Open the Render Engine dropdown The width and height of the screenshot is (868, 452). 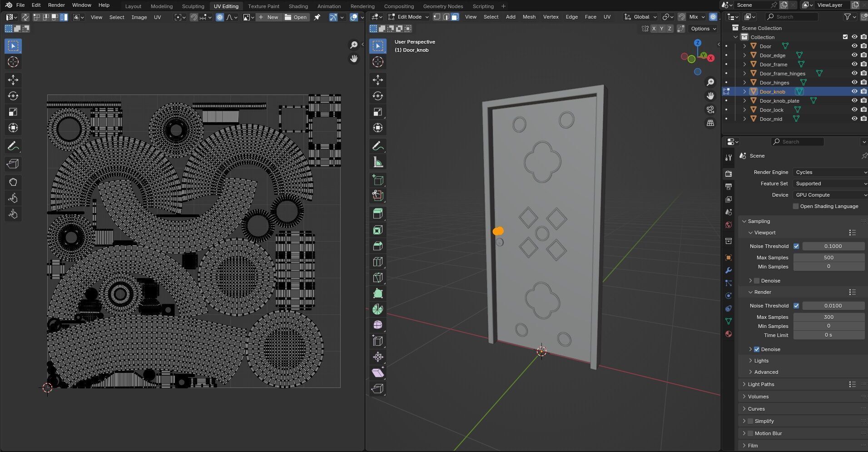tap(830, 172)
